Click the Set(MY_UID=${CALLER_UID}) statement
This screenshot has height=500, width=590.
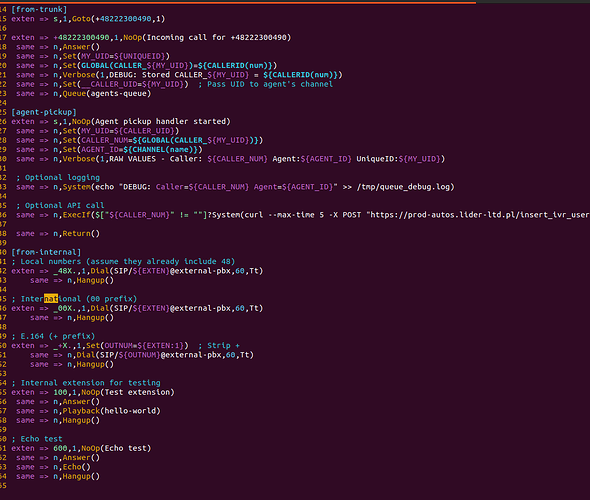click(120, 131)
